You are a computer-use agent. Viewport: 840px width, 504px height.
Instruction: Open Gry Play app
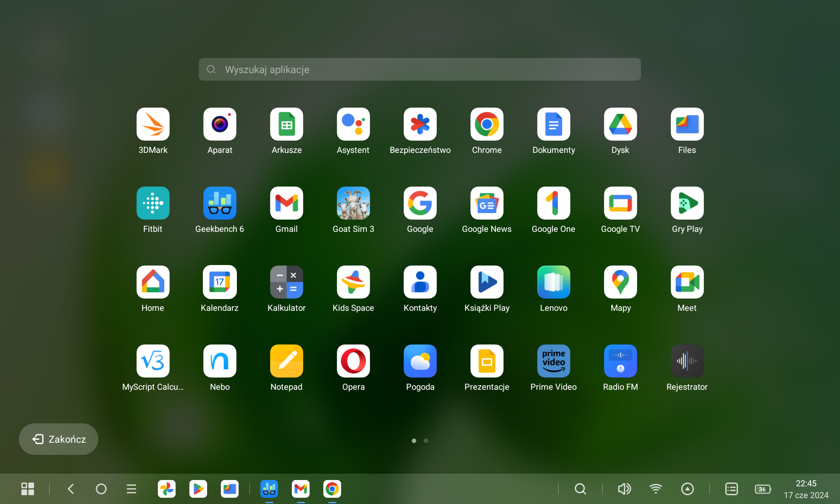tap(687, 203)
